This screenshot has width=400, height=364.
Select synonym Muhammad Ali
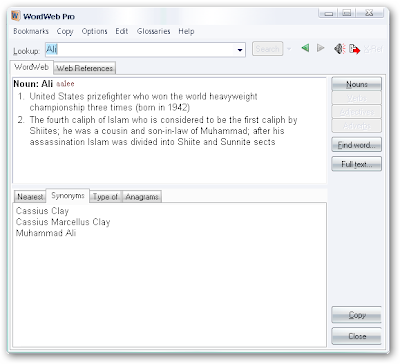pos(46,233)
